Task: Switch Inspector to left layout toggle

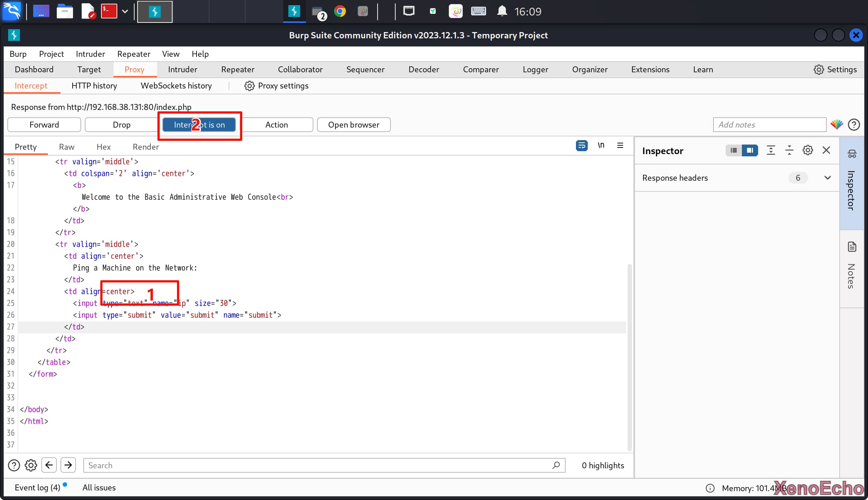Action: (734, 150)
